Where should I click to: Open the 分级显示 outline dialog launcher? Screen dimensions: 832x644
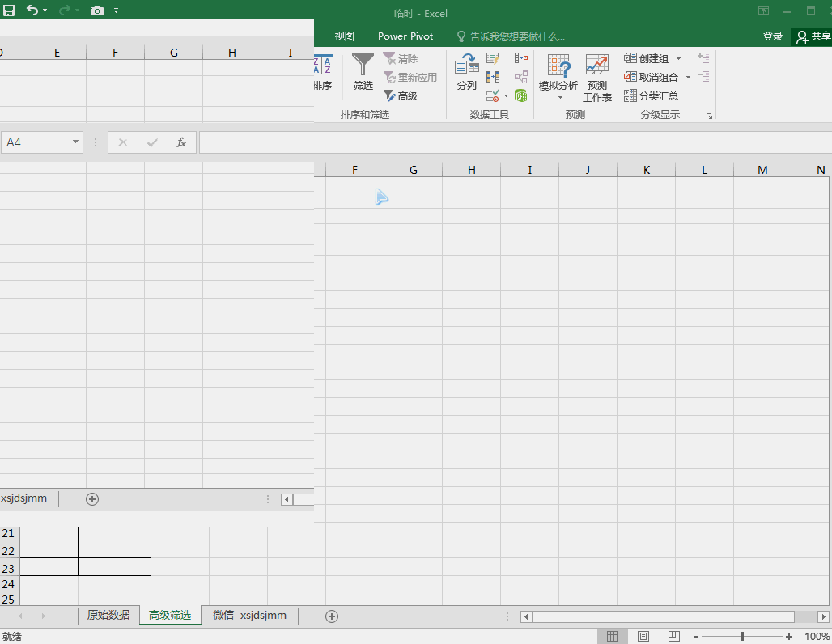coord(710,116)
